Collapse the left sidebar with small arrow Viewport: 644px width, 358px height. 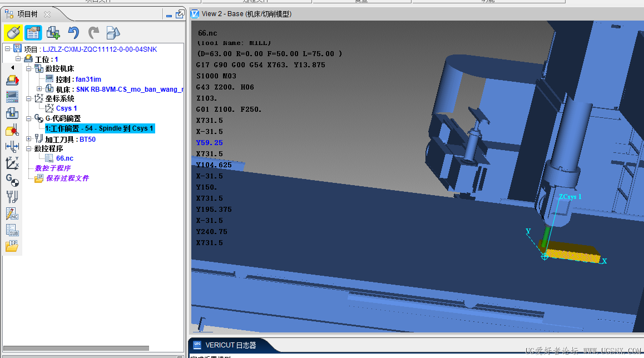(12, 67)
